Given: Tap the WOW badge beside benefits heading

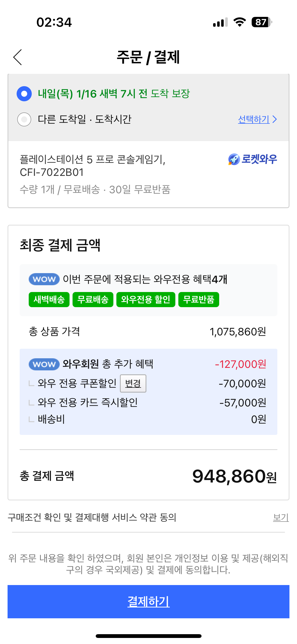Looking at the screenshot, I should pyautogui.click(x=44, y=279).
